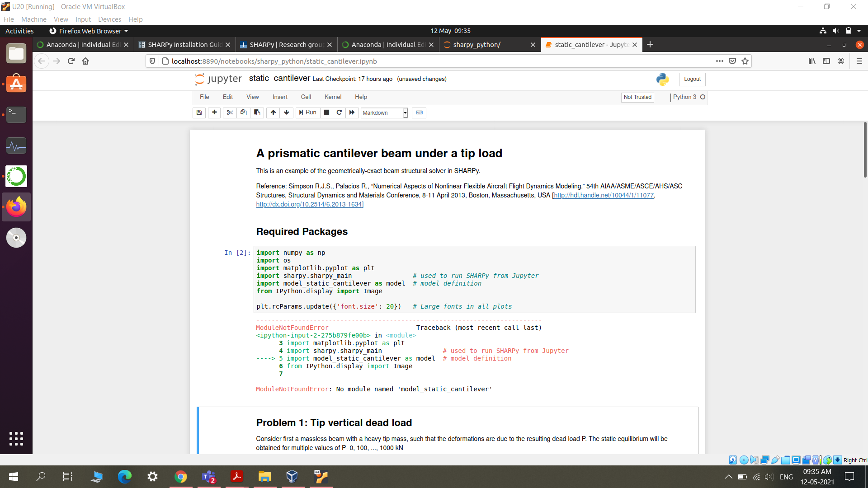
Task: Open cell type Markdown dropdown
Action: pyautogui.click(x=384, y=113)
